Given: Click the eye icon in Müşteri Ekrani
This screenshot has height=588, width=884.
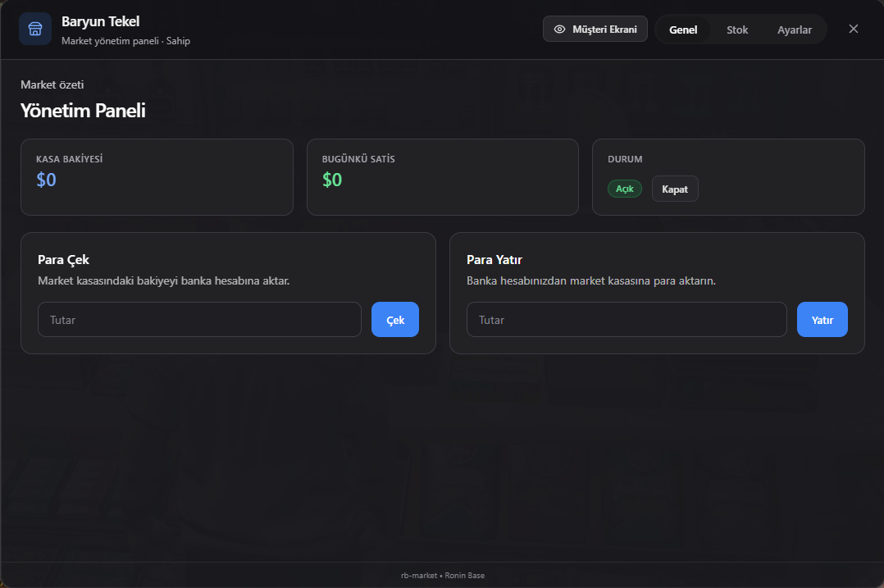Looking at the screenshot, I should click(559, 30).
